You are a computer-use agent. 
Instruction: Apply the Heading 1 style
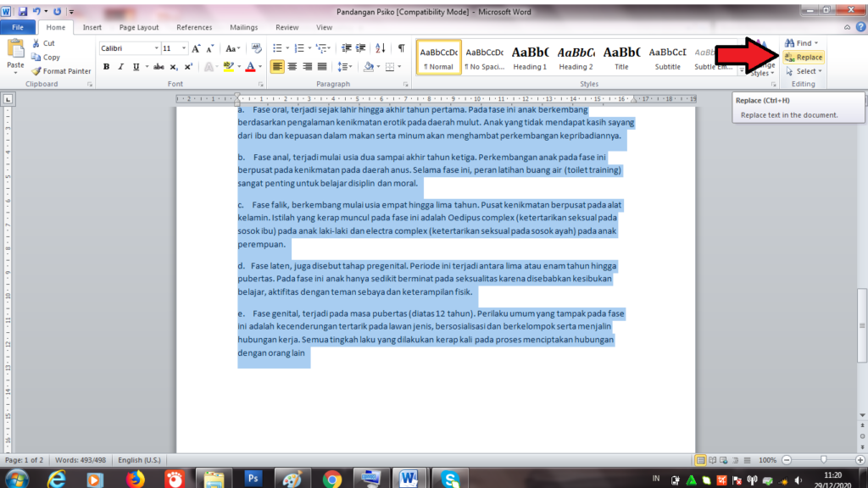tap(530, 58)
